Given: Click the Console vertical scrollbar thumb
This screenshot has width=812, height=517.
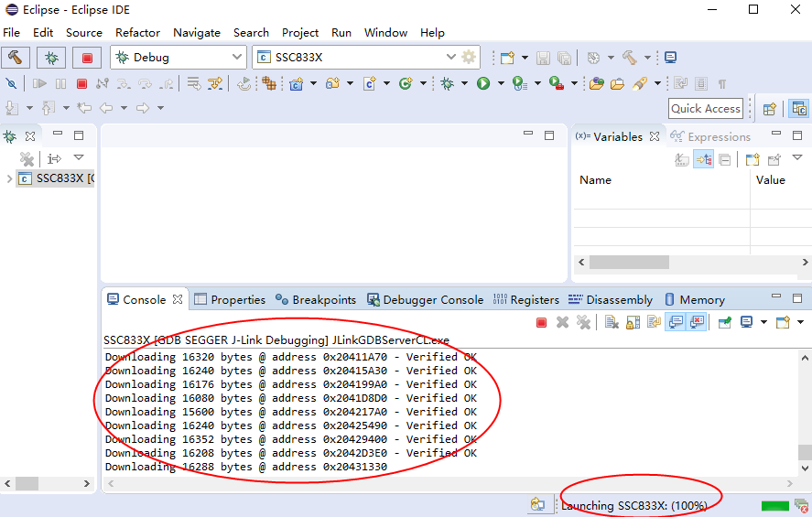Looking at the screenshot, I should point(805,452).
